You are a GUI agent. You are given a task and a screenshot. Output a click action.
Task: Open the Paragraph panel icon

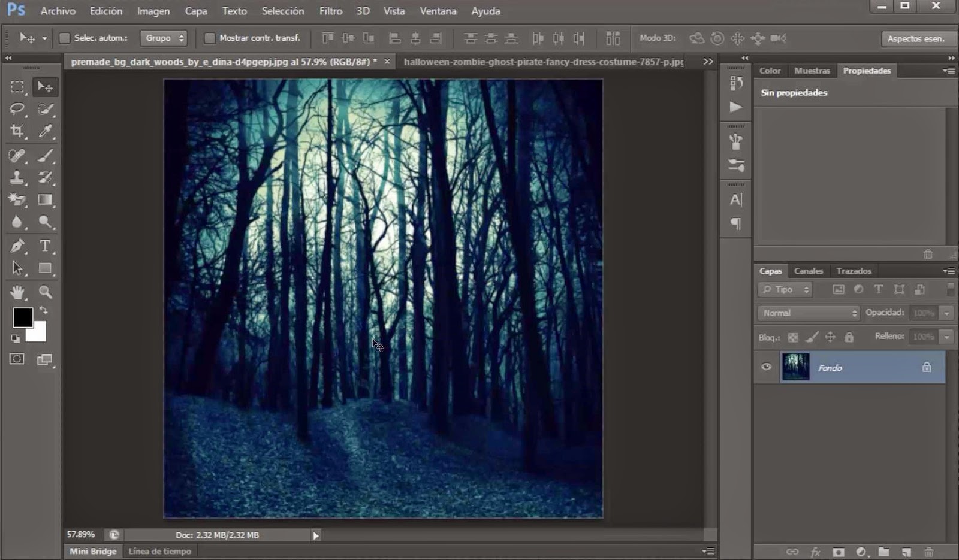[736, 223]
